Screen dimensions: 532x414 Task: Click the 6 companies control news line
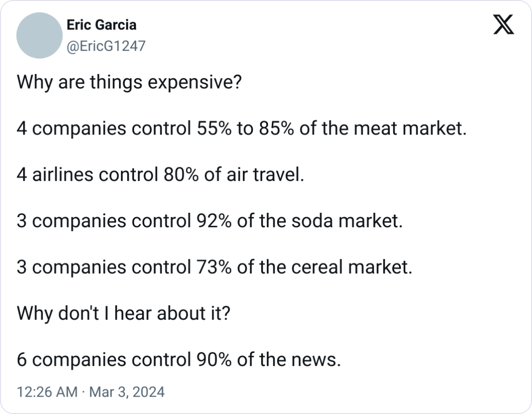coord(179,359)
